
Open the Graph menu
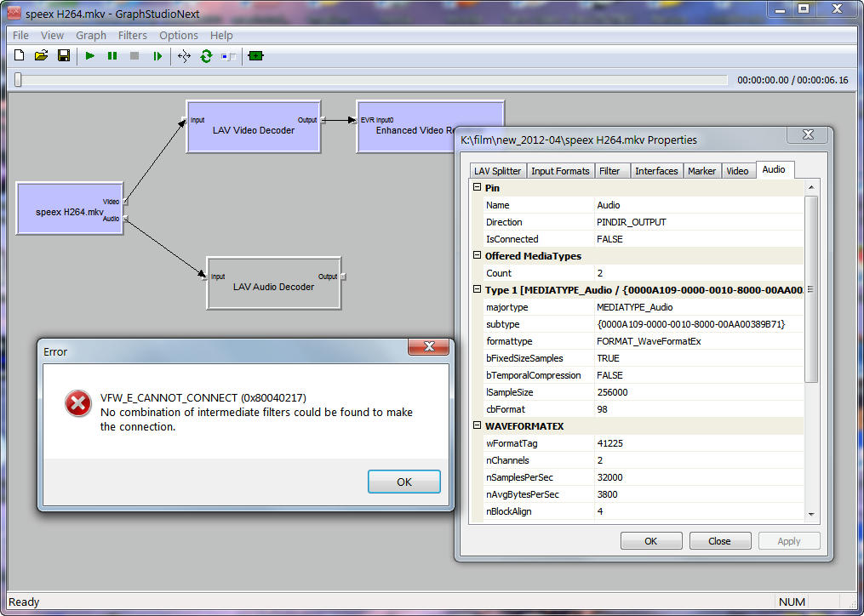[91, 35]
